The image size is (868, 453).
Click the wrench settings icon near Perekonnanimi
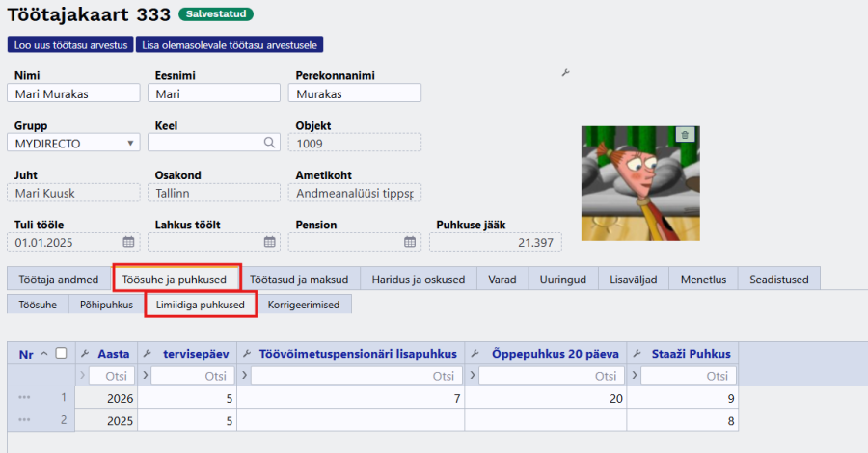[x=565, y=73]
